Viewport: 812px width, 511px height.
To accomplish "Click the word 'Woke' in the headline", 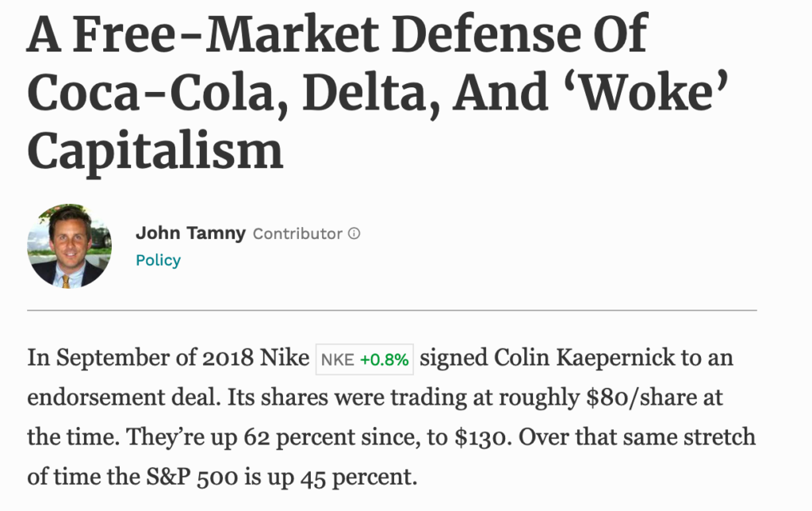I will [654, 92].
